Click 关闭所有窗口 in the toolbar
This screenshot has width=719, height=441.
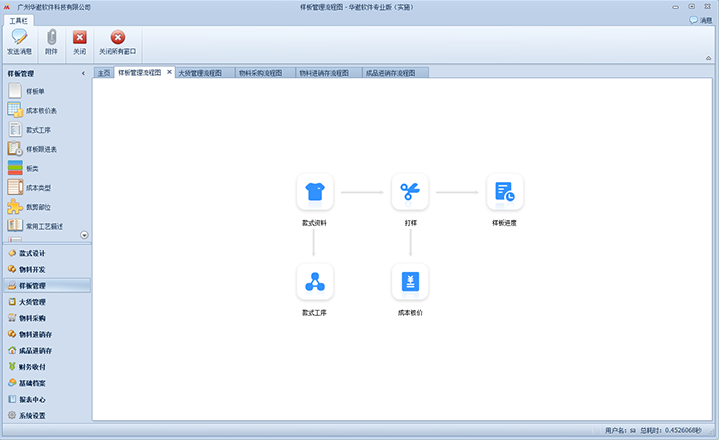118,42
